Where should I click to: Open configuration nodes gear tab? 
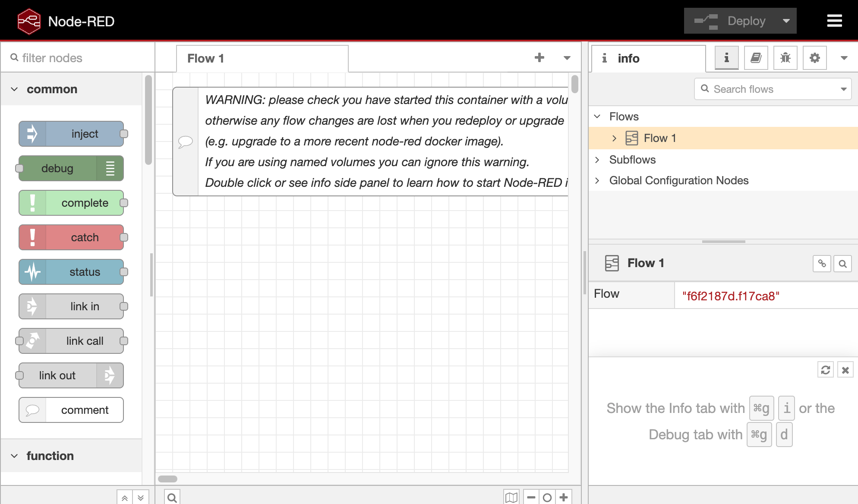(x=814, y=58)
